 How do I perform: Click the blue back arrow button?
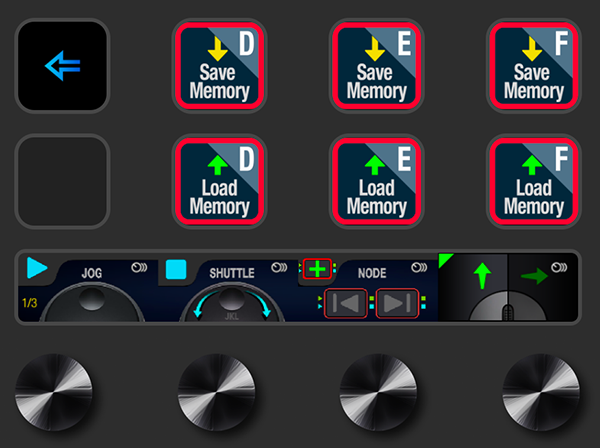(62, 65)
